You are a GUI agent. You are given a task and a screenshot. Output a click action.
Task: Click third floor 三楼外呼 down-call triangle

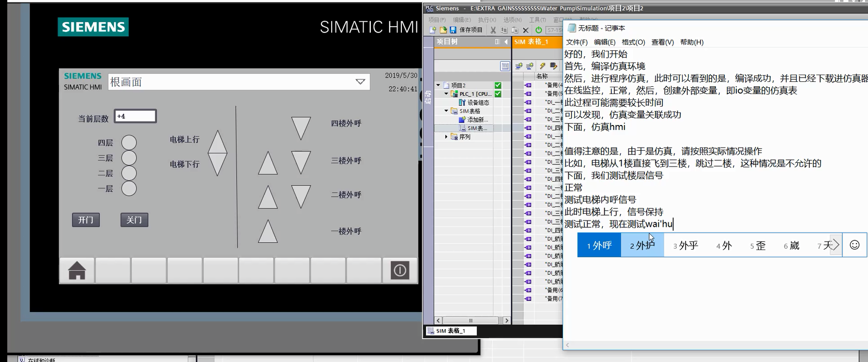click(x=301, y=162)
